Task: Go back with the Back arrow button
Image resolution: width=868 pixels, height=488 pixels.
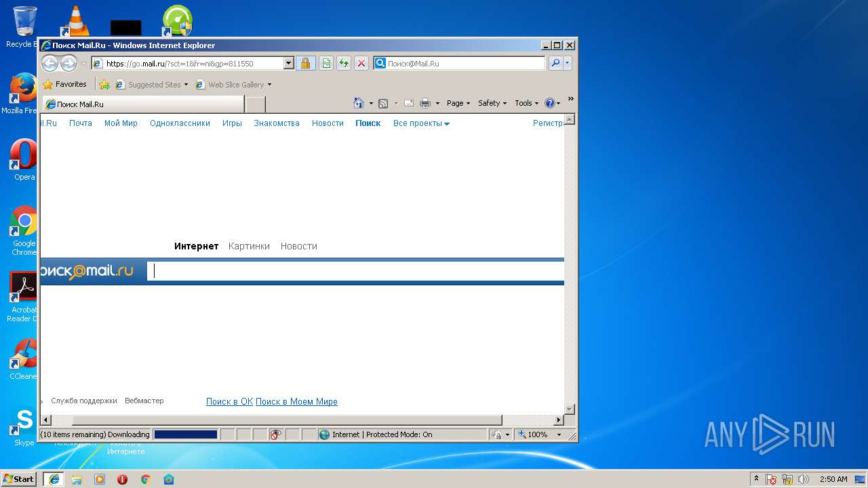Action: click(50, 63)
